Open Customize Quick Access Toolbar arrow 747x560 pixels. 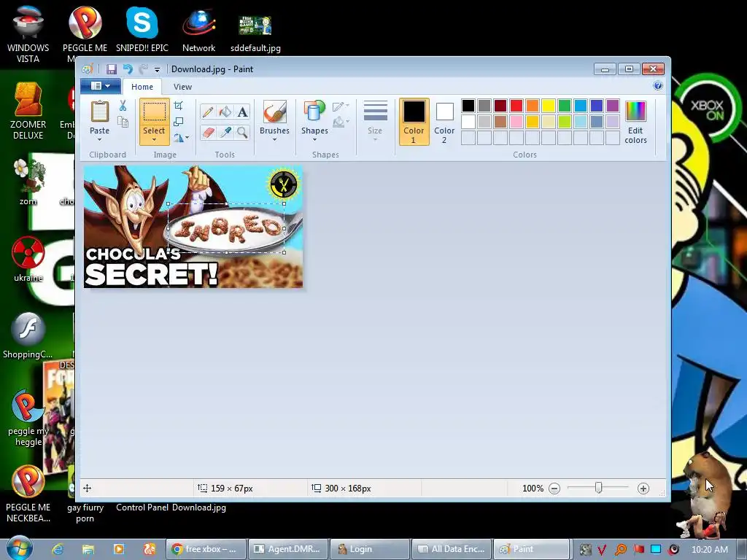(x=158, y=69)
